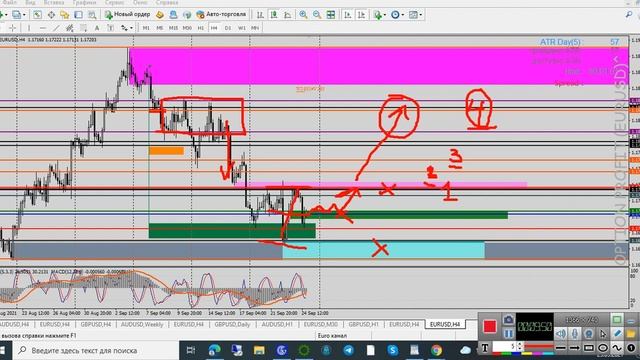This screenshot has width=640, height=360.
Task: Open Skype from the taskbar
Action: click(x=393, y=350)
